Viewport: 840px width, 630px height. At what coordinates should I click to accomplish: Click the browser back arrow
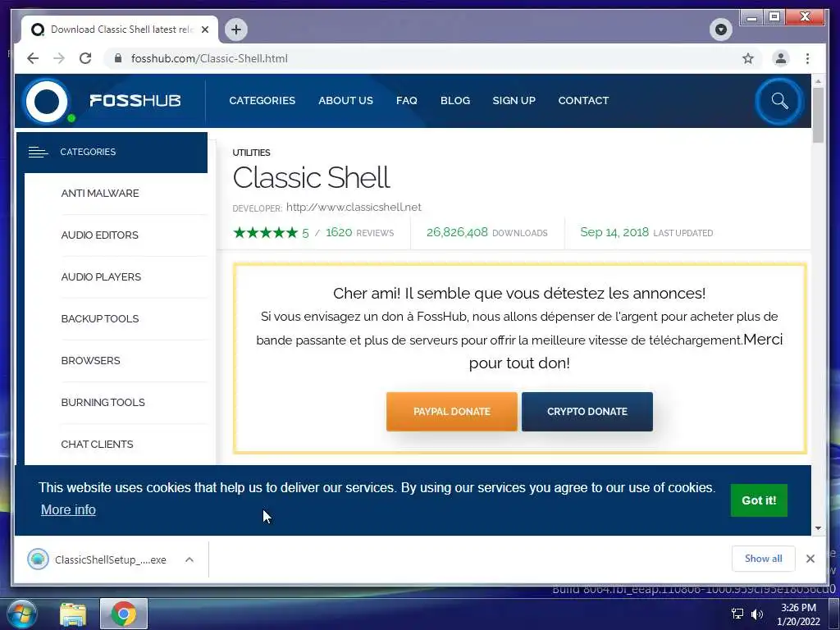[x=33, y=58]
